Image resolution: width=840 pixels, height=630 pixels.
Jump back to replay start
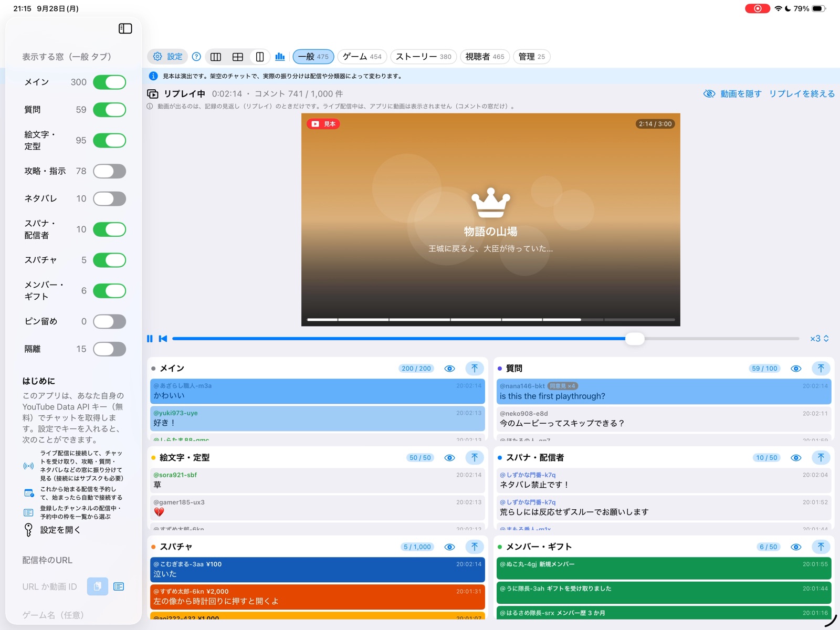(x=163, y=339)
